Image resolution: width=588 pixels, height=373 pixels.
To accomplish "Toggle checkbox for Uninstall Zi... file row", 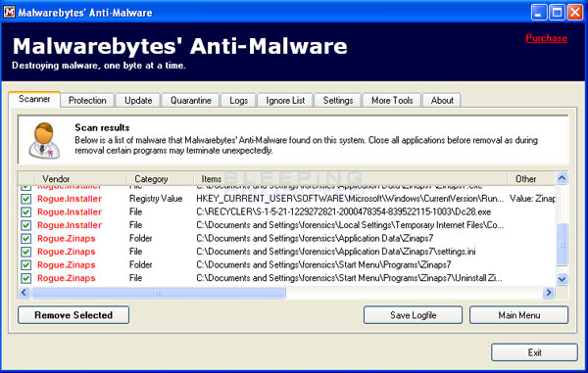I will 25,278.
